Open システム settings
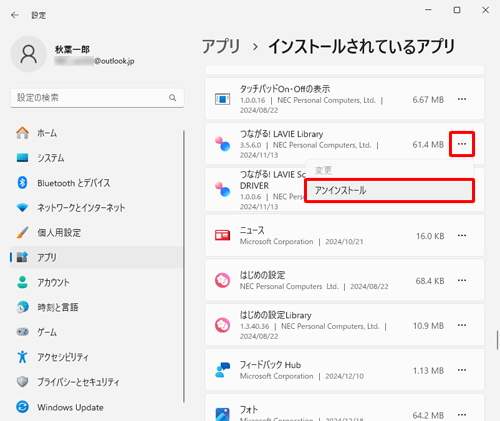 pyautogui.click(x=97, y=158)
